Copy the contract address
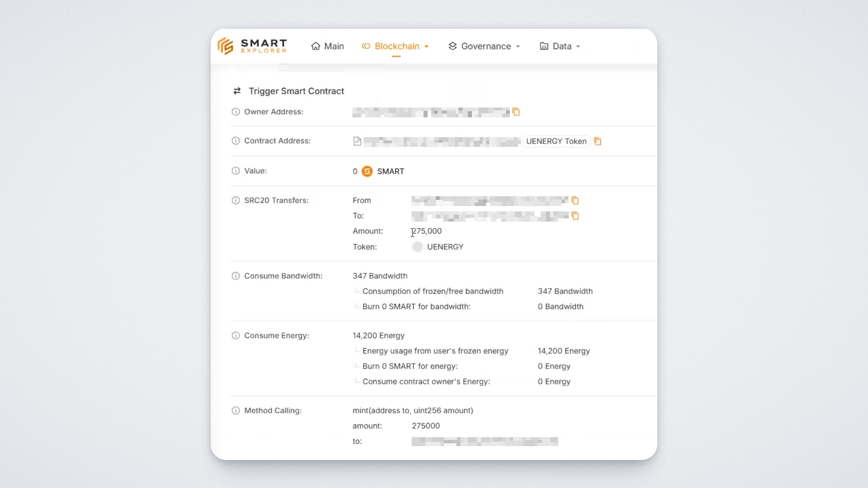The image size is (868, 488). [x=598, y=141]
